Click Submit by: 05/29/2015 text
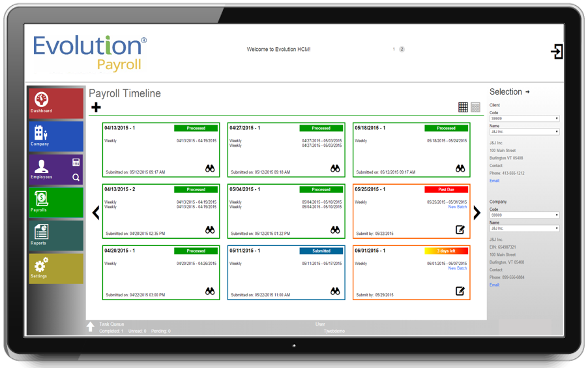This screenshot has width=588, height=370. (375, 295)
